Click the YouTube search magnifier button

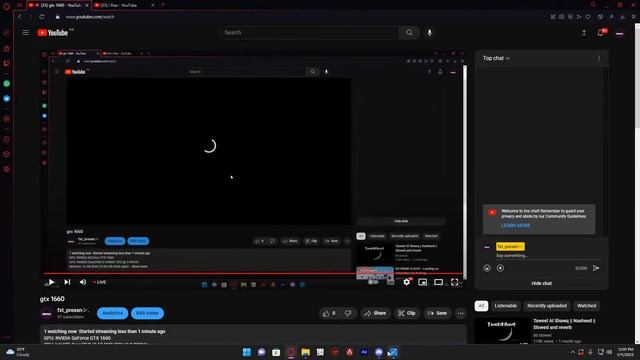click(409, 33)
